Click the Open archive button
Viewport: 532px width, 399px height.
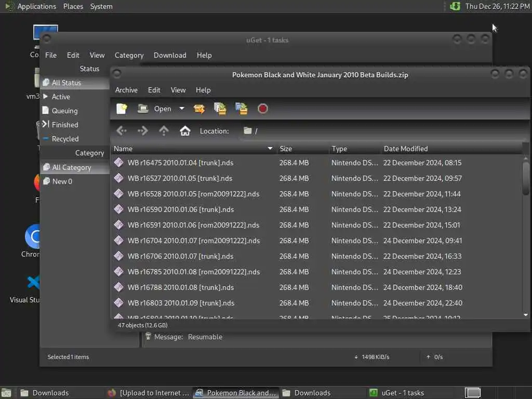tap(154, 109)
